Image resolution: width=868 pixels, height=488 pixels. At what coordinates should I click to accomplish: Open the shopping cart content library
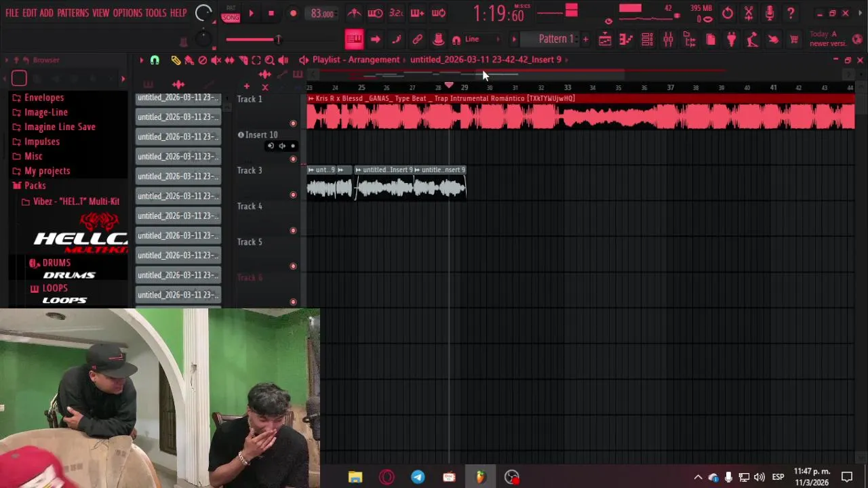(794, 40)
